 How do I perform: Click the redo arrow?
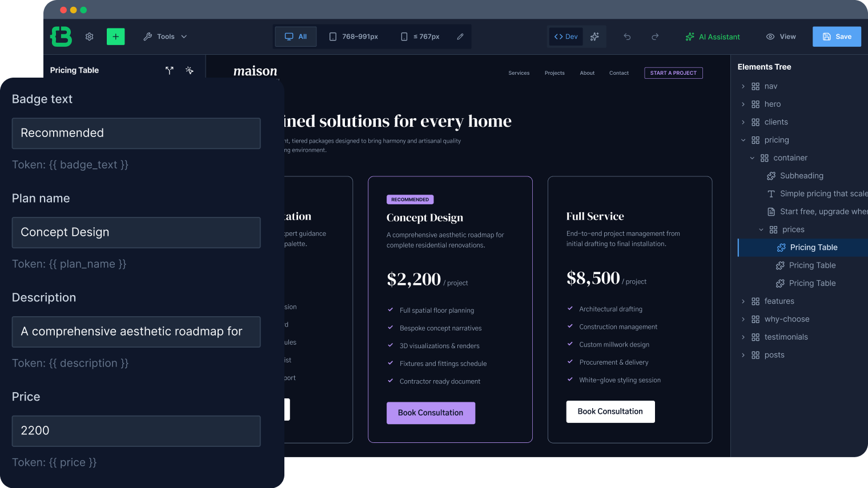655,37
